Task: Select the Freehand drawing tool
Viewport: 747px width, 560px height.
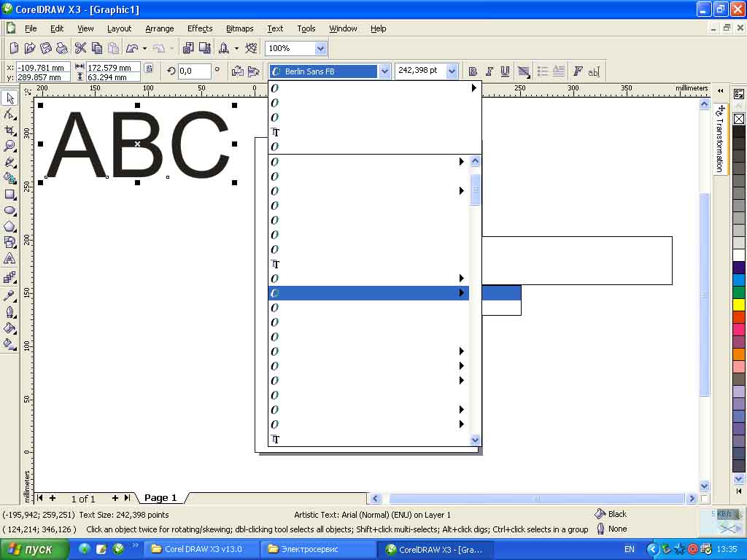Action: (9, 163)
